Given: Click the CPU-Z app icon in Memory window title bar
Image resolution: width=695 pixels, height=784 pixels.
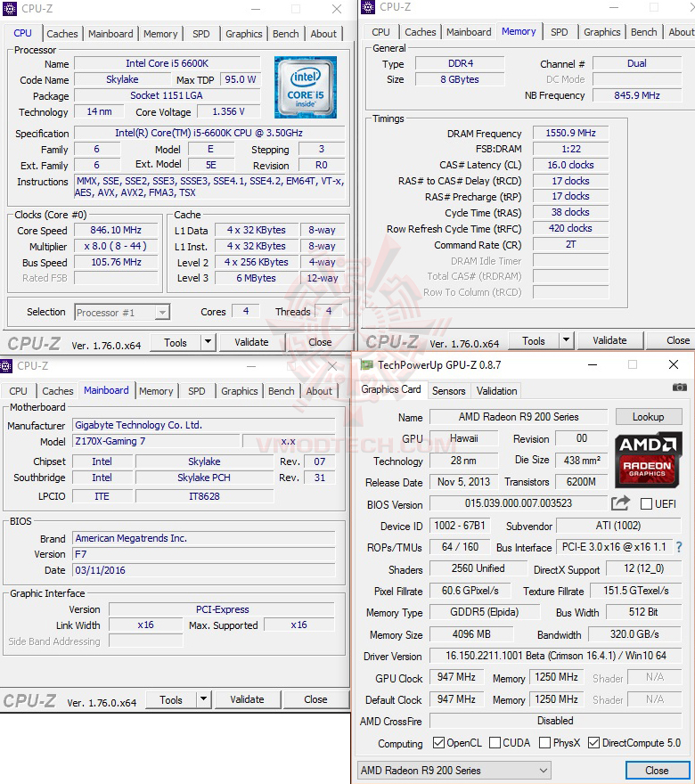Looking at the screenshot, I should 368,7.
